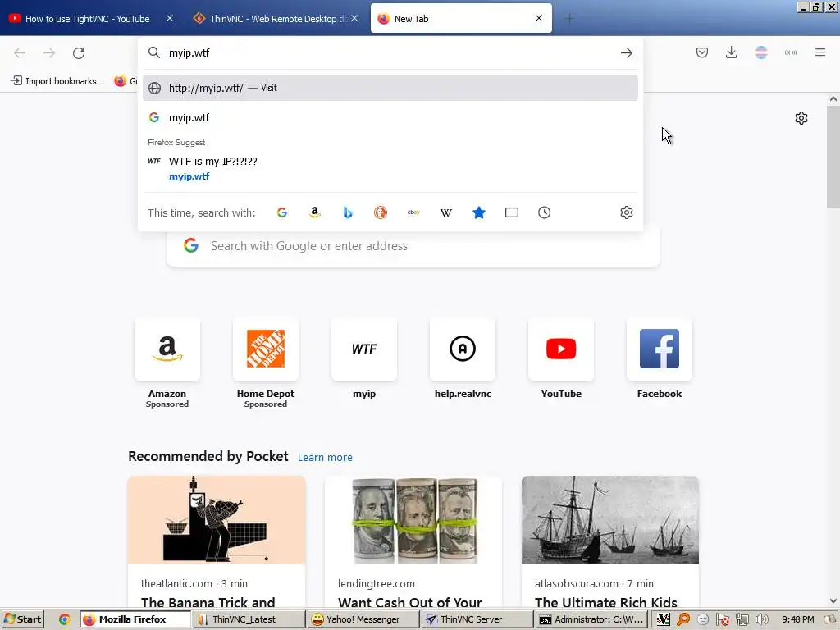Select the Google myip.wtf search suggestion
Screen dimensions: 840x630
point(390,118)
